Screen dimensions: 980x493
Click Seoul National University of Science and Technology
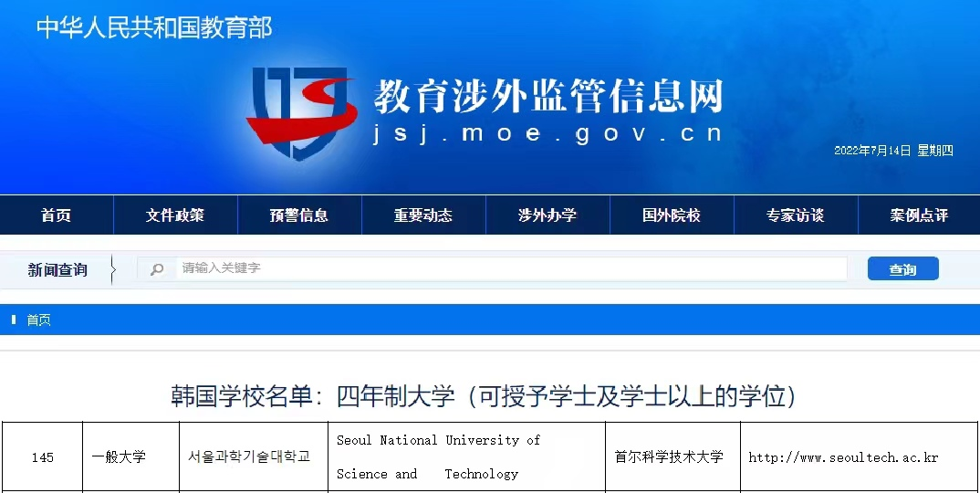439,457
